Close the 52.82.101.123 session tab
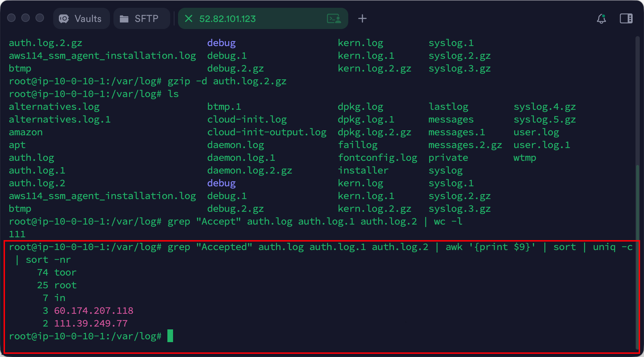Image resolution: width=644 pixels, height=357 pixels. [189, 18]
